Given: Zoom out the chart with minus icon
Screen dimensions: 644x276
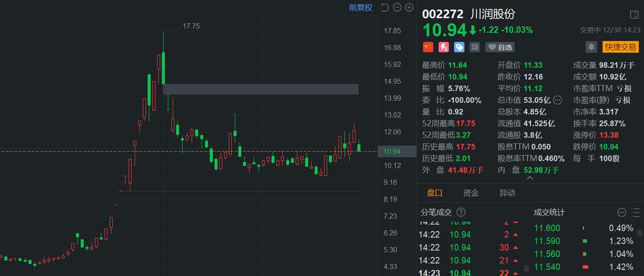Looking at the screenshot, I should [x=397, y=7].
